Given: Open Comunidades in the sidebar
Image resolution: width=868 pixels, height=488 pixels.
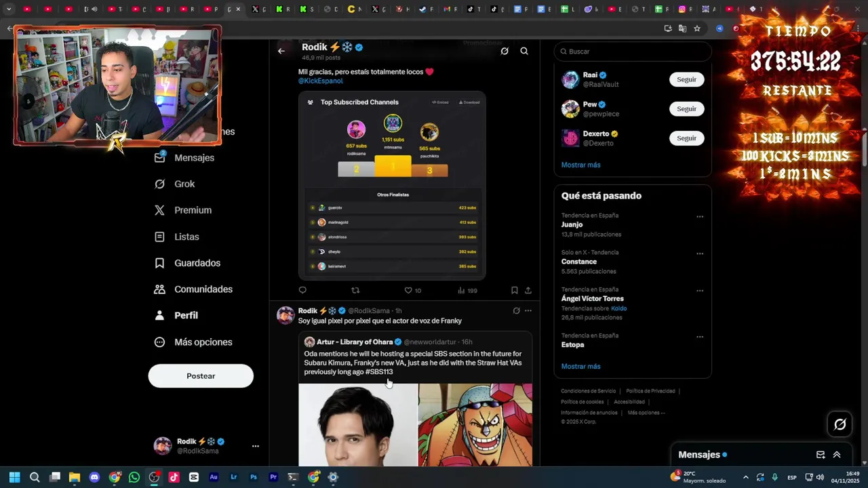Looking at the screenshot, I should (193, 289).
